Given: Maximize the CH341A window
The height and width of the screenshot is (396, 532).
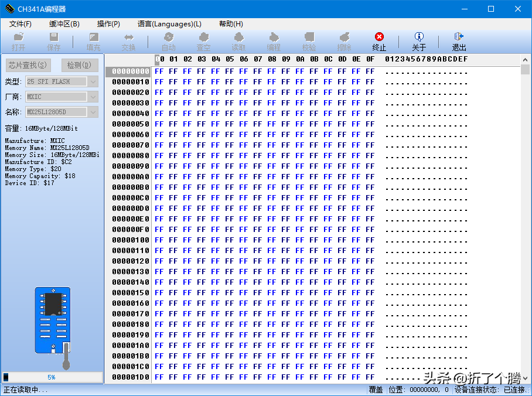Looking at the screenshot, I should coord(491,9).
